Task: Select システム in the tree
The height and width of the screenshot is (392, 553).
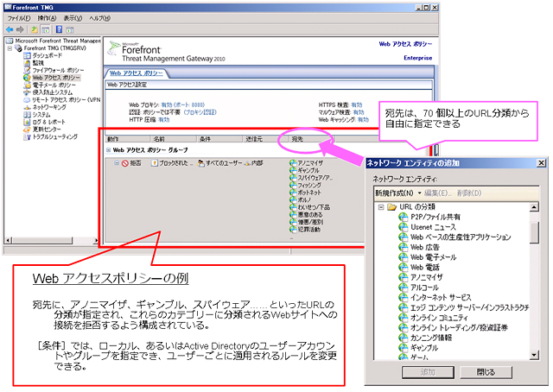Action: (41, 115)
